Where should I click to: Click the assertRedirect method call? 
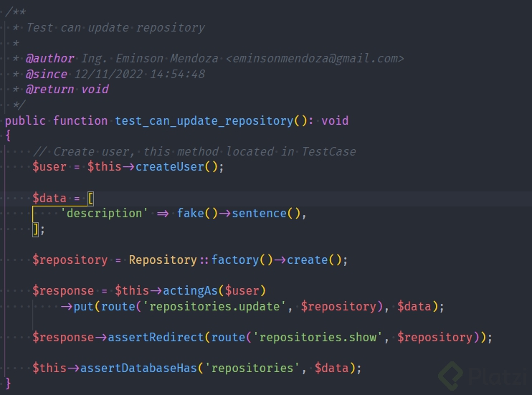pyautogui.click(x=156, y=338)
